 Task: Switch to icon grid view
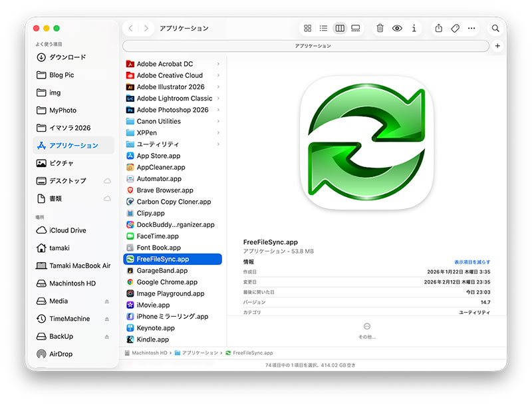click(x=307, y=29)
